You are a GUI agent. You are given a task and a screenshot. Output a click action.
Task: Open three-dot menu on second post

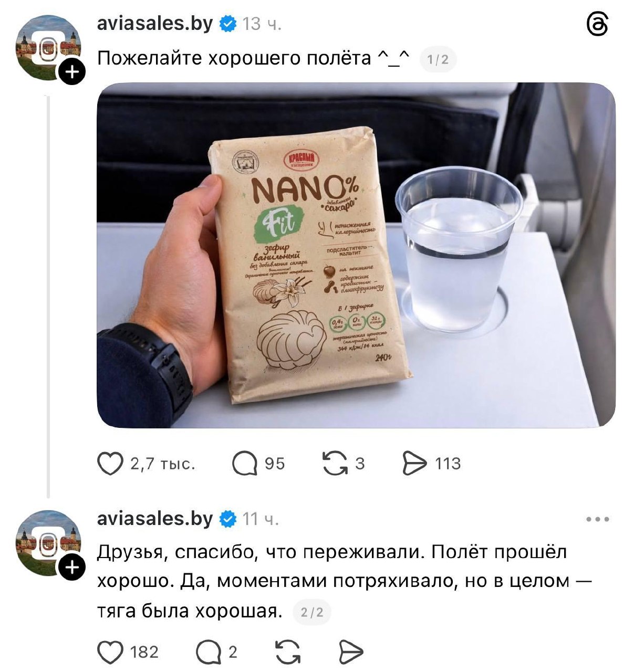coord(598,519)
